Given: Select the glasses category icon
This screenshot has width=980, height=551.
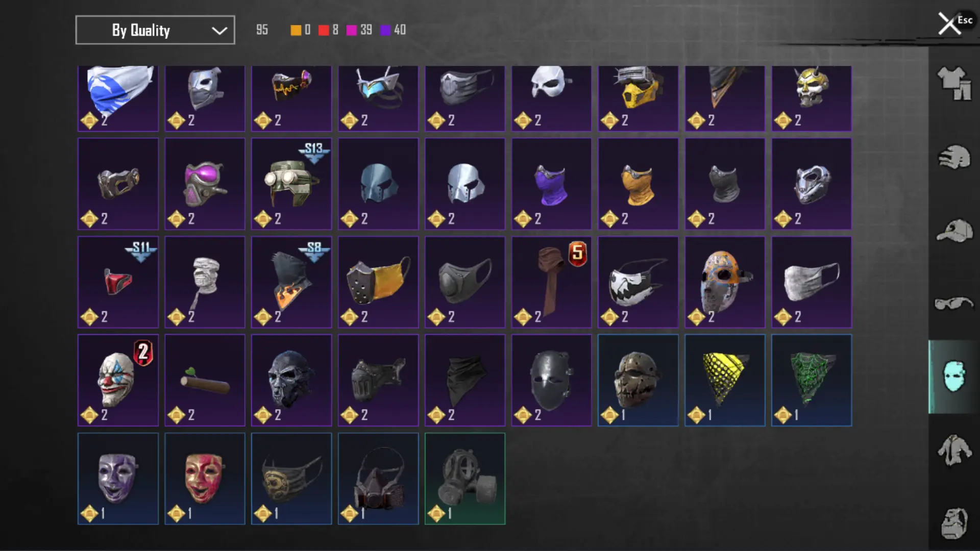Looking at the screenshot, I should [x=954, y=304].
